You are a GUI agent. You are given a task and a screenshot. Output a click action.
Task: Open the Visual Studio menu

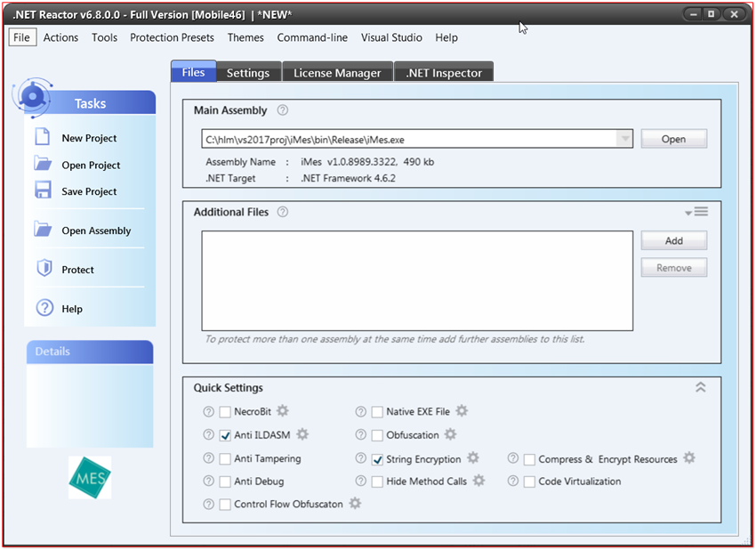click(x=391, y=37)
